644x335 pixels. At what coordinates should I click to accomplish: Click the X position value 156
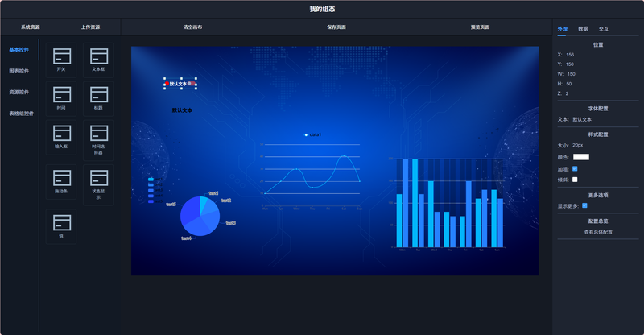coord(570,55)
